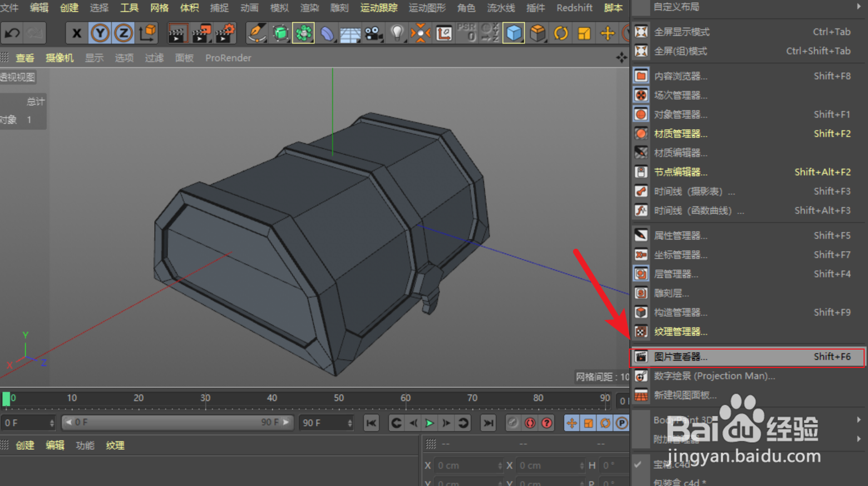Go to timeline start button
This screenshot has height=486, width=868.
(371, 423)
